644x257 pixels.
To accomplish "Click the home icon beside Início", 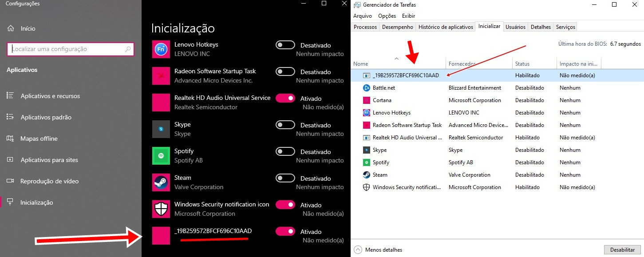I will pyautogui.click(x=10, y=28).
